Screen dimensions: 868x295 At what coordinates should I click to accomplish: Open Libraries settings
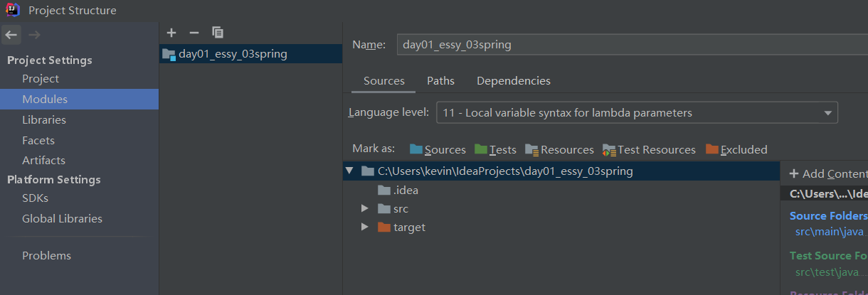pos(79,120)
